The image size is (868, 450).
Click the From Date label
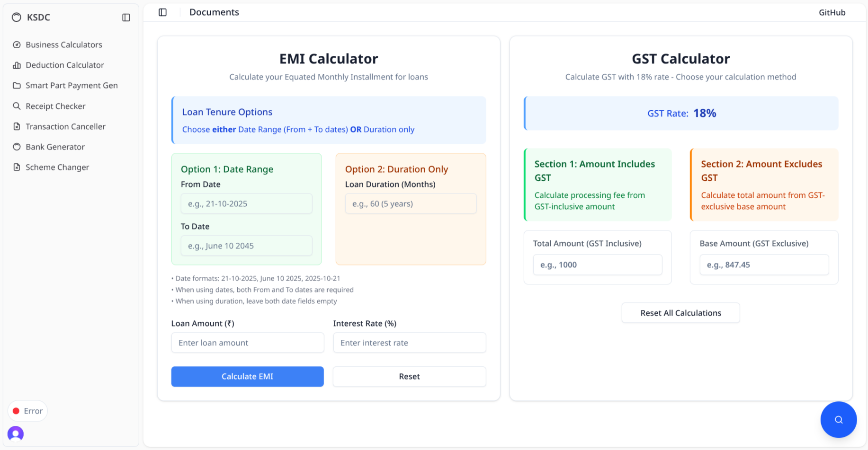click(201, 184)
